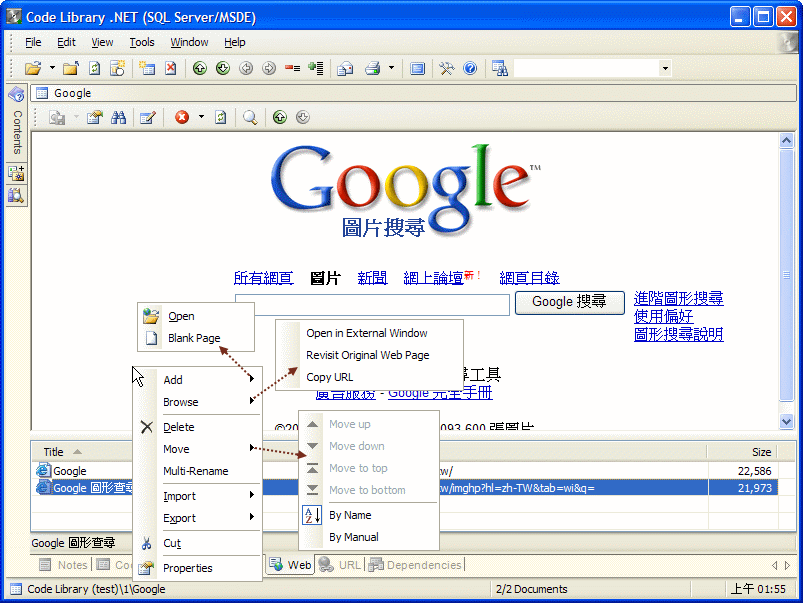Open dropdown arrow next to open folder icon
Image resolution: width=803 pixels, height=603 pixels.
click(52, 68)
